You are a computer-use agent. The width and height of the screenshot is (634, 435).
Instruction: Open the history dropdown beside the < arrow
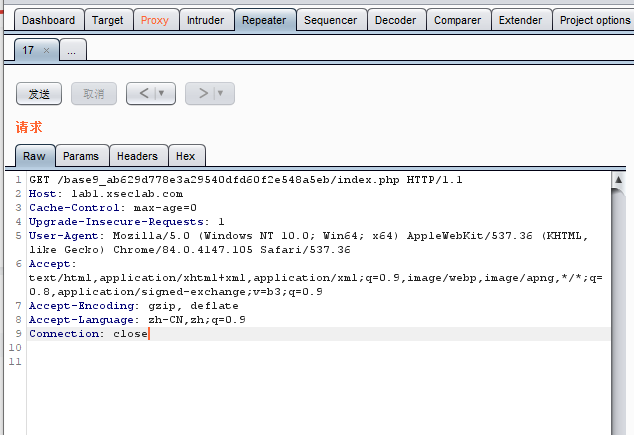(x=162, y=93)
